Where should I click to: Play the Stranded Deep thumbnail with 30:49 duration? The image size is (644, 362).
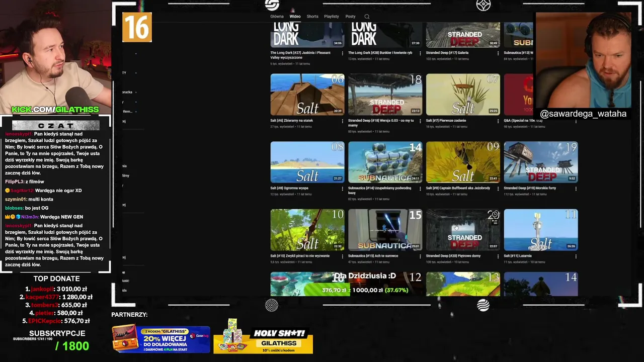(x=463, y=35)
